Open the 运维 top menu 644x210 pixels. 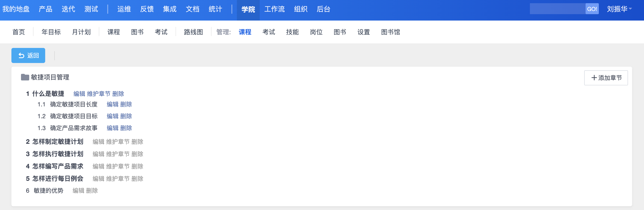pyautogui.click(x=124, y=9)
